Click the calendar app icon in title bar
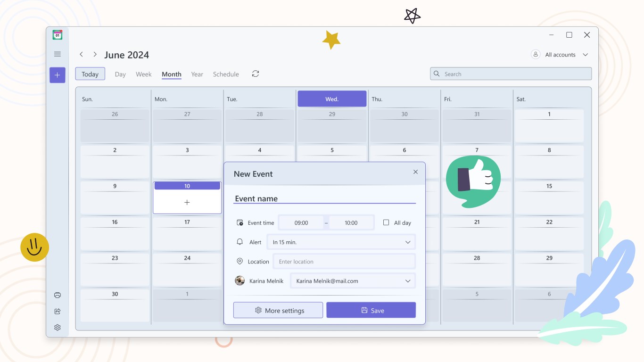 coord(58,35)
